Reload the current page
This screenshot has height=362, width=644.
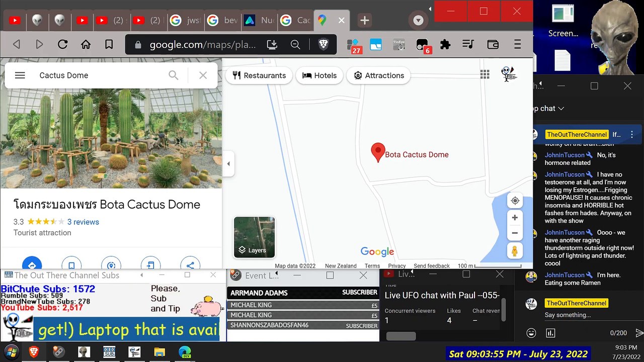62,45
